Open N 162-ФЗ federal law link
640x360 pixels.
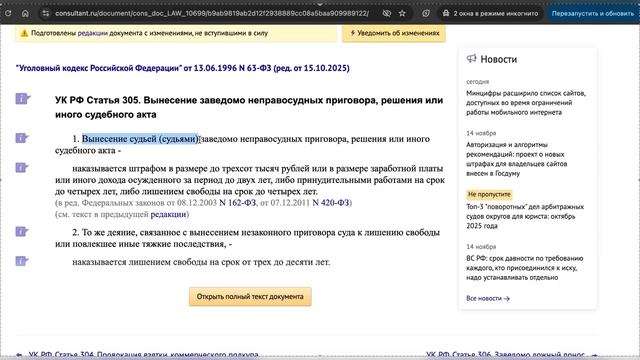[238, 203]
